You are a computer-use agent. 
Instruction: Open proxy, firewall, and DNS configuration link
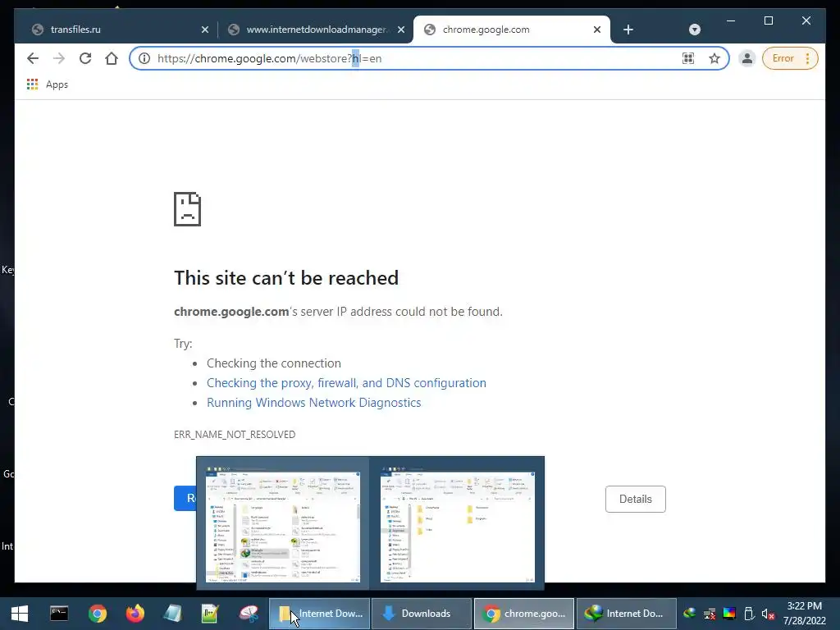point(347,383)
